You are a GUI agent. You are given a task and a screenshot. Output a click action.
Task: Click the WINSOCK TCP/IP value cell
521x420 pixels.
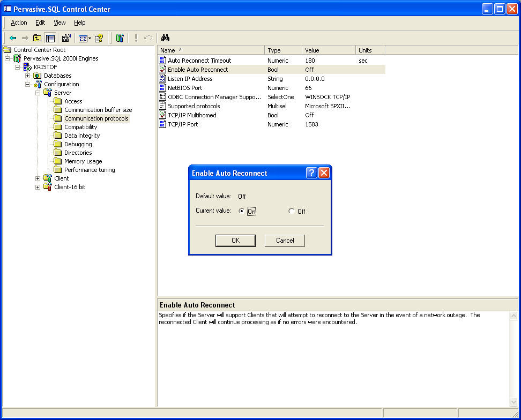point(328,97)
